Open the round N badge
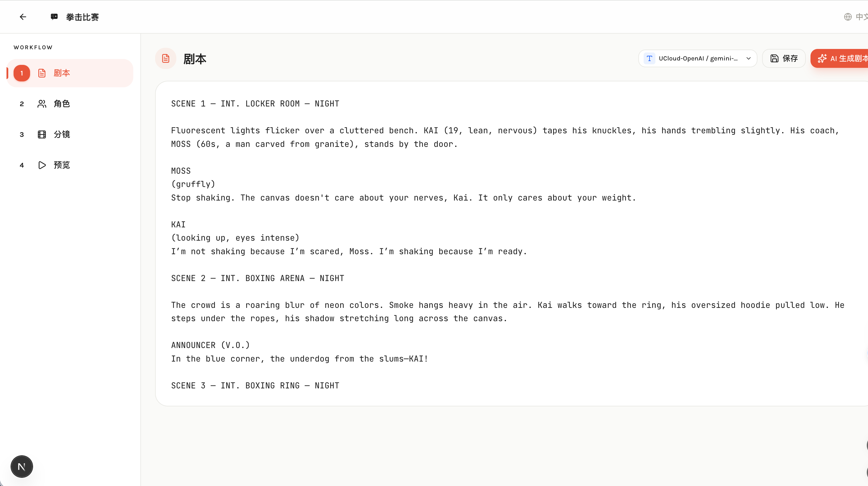The width and height of the screenshot is (868, 486). (x=22, y=467)
